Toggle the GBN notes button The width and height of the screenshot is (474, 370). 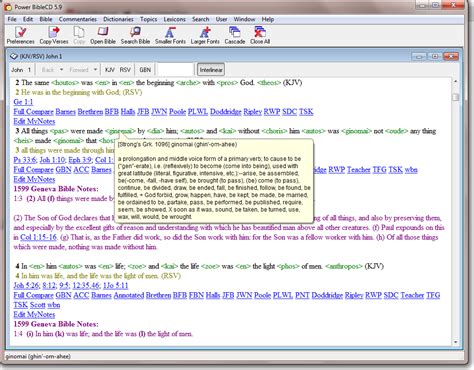[145, 70]
